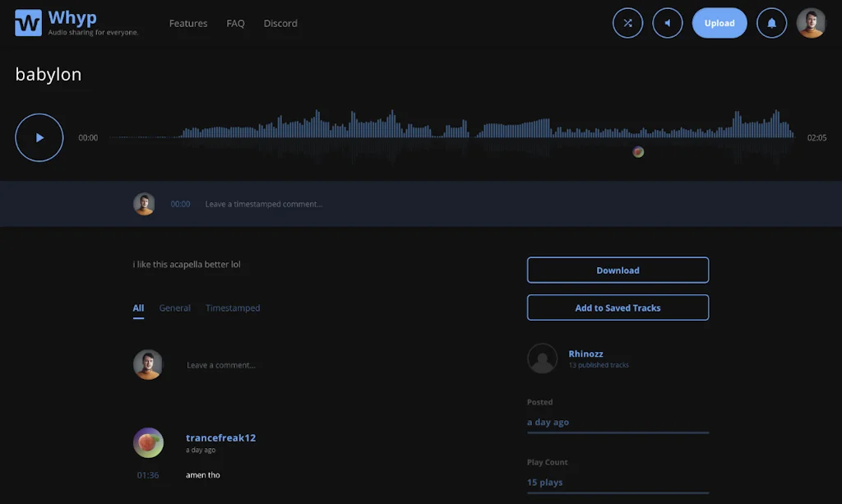The height and width of the screenshot is (504, 842).
Task: Open the Discord link
Action: coord(280,23)
